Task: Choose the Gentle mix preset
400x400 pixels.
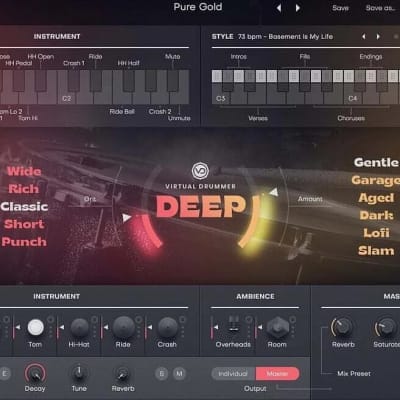Action: tap(376, 162)
